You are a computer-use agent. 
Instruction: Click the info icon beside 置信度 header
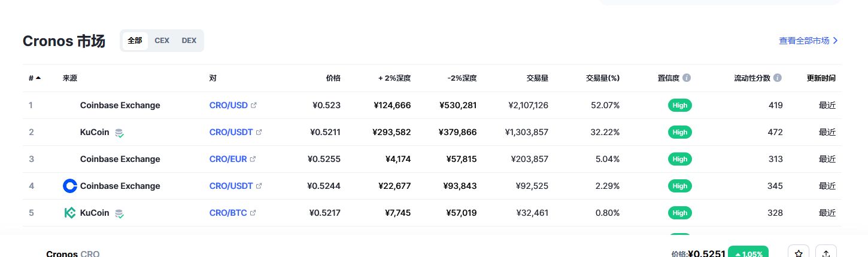(x=687, y=78)
